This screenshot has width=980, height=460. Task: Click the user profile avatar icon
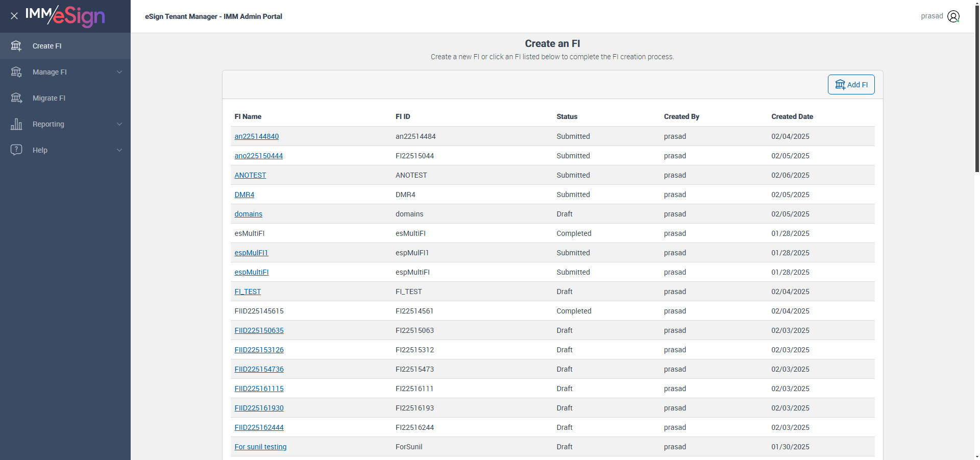tap(953, 16)
